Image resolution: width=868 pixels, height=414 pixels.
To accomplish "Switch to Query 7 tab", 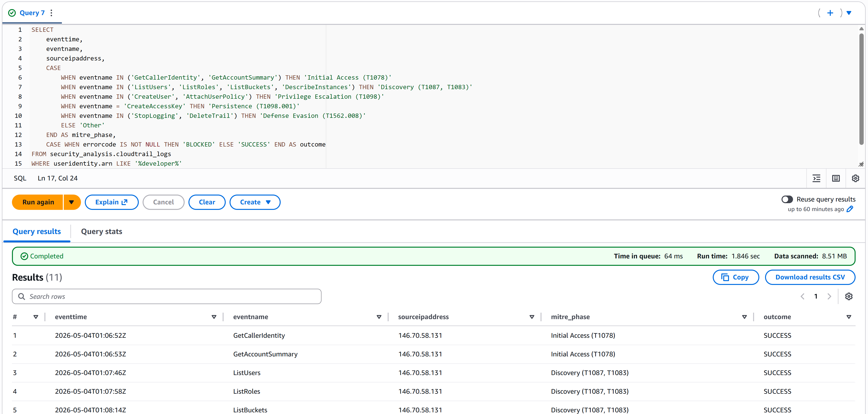I will point(32,13).
